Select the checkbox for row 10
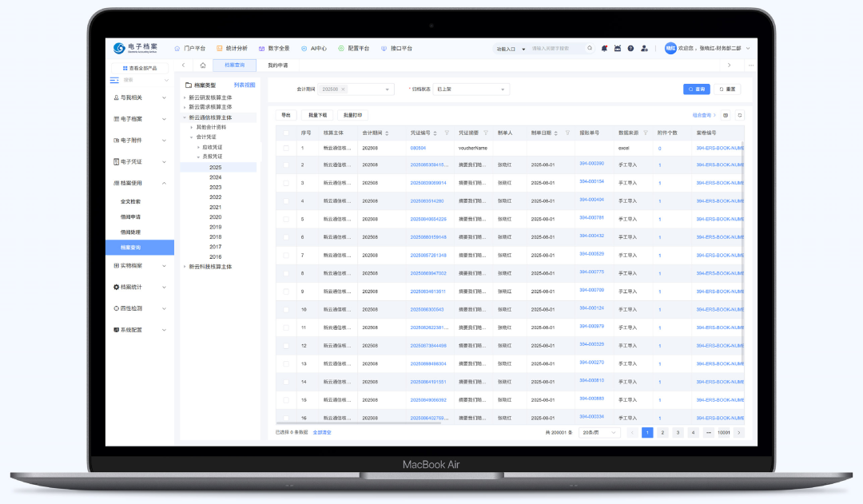863x504 pixels. (286, 309)
